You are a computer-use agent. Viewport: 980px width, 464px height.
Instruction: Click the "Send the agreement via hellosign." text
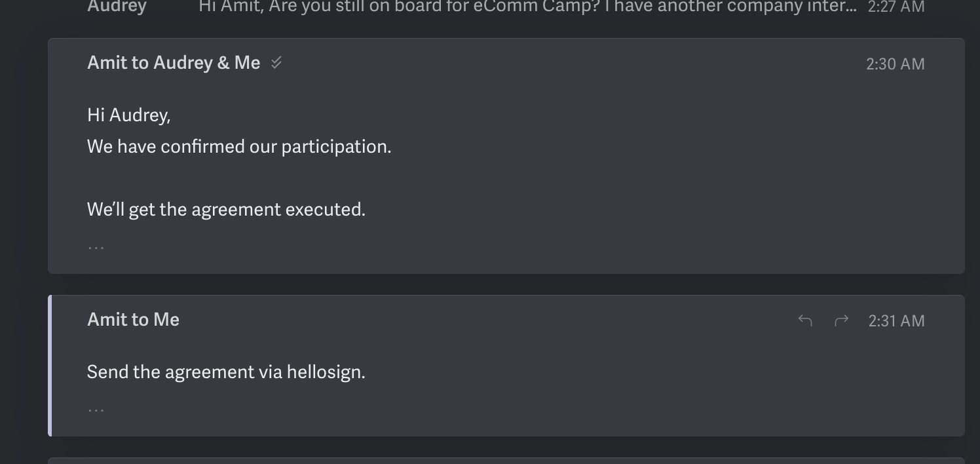(x=226, y=372)
